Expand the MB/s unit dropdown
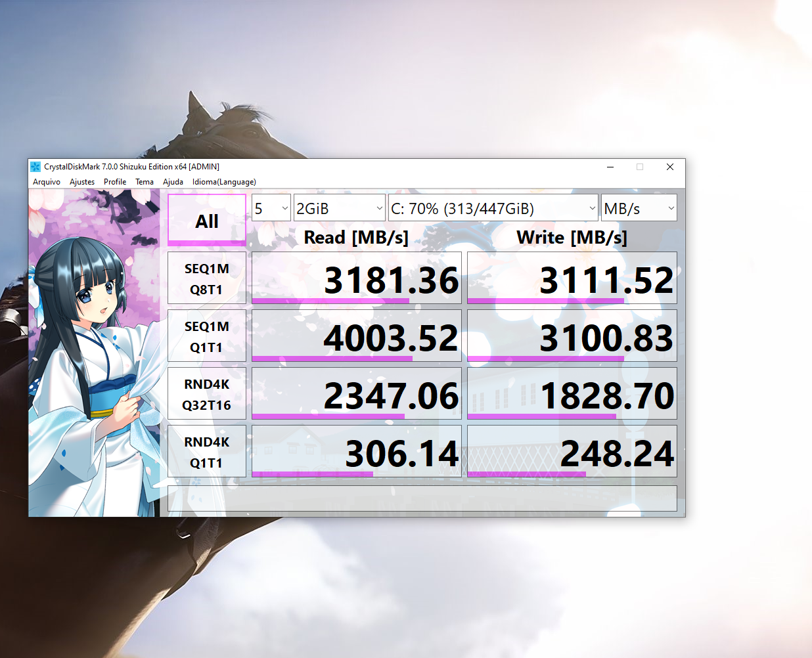812x658 pixels. [639, 208]
